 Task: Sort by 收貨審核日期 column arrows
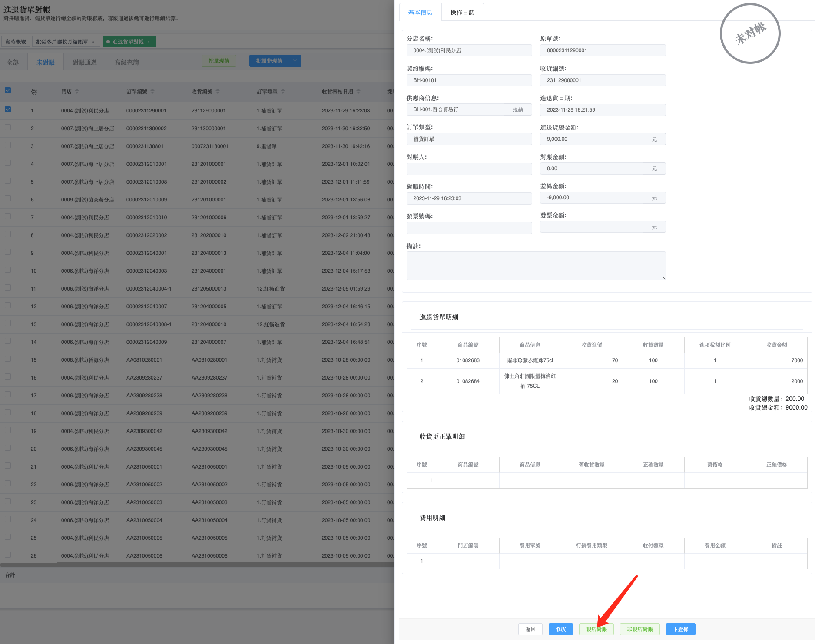click(x=358, y=92)
